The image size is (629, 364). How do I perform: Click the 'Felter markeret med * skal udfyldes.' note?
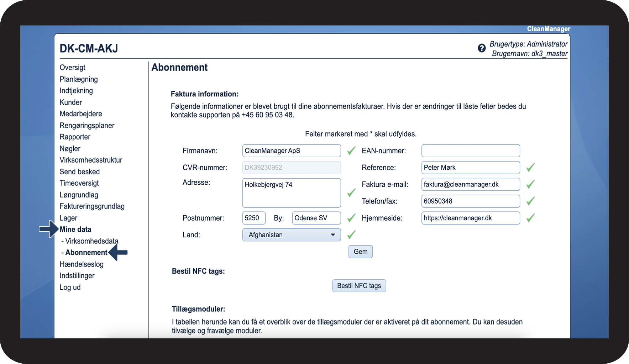[361, 134]
